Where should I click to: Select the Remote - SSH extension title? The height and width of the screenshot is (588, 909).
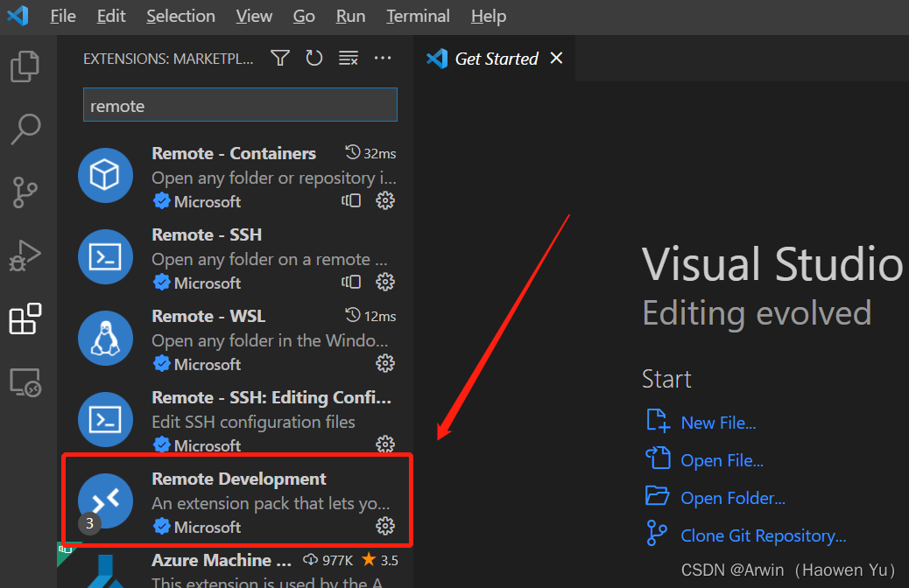tap(207, 234)
